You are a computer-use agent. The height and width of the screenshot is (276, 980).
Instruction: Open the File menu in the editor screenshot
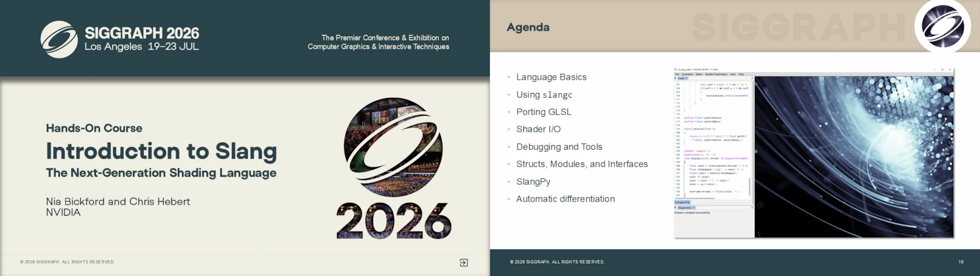677,74
